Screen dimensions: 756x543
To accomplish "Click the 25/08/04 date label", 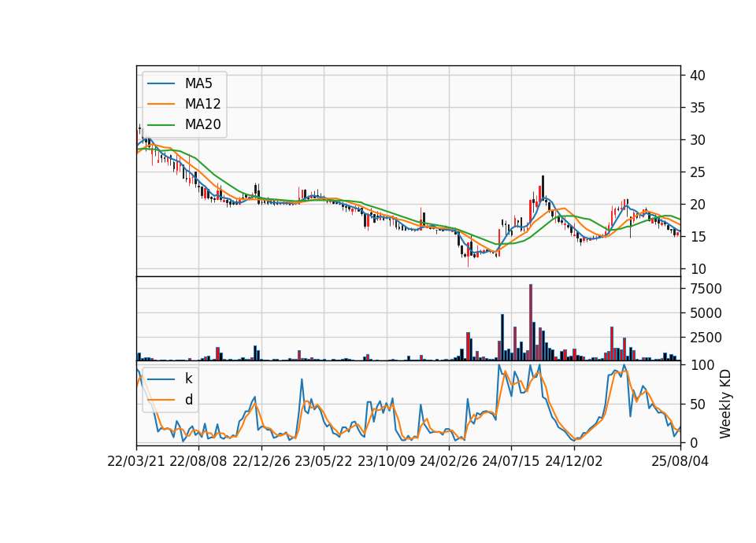I will [680, 461].
